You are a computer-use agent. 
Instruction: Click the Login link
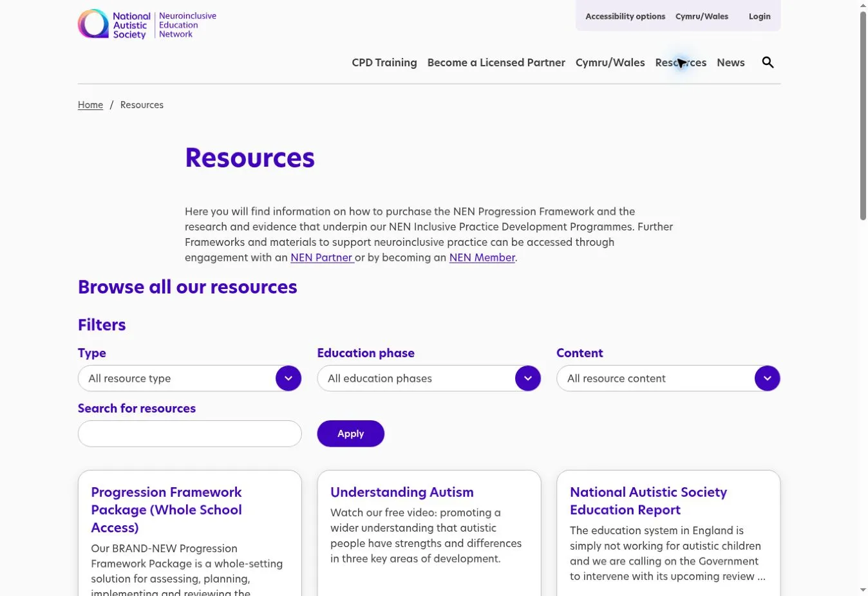(760, 16)
